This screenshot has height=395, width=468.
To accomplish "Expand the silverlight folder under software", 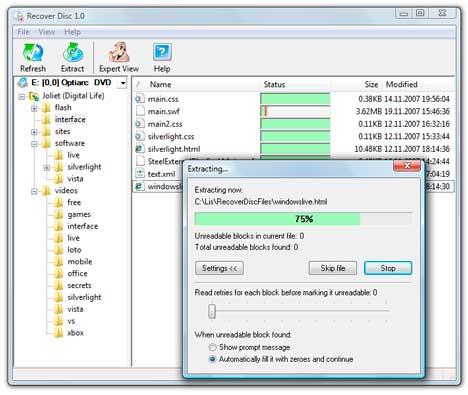I will (47, 168).
